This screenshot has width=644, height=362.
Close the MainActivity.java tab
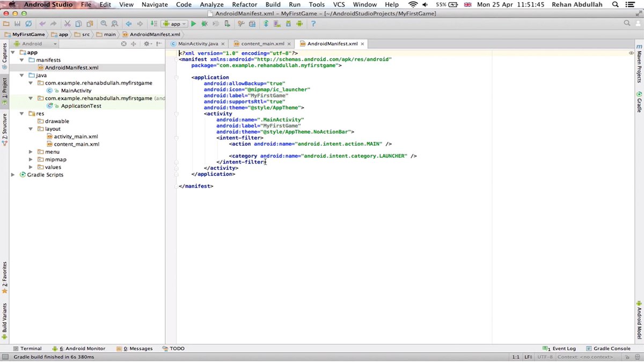[x=223, y=43]
